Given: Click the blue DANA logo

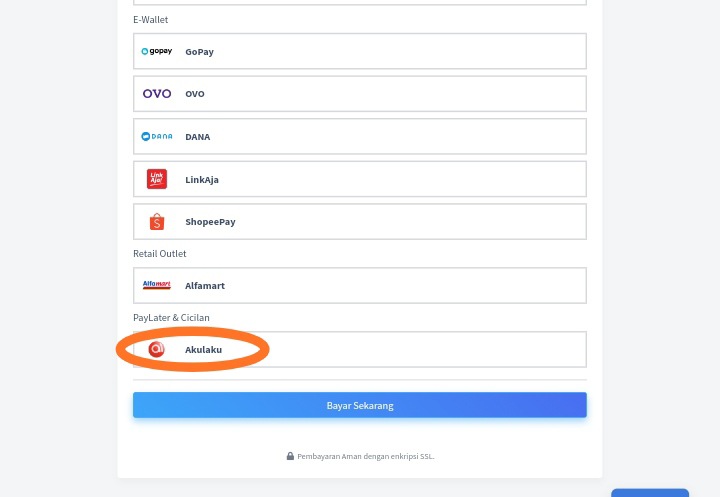Looking at the screenshot, I should pos(157,136).
